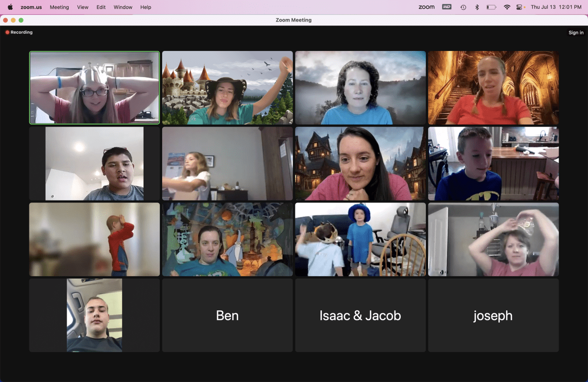Open the WD drive utility icon
Screen dimensions: 588x382
[x=446, y=7]
